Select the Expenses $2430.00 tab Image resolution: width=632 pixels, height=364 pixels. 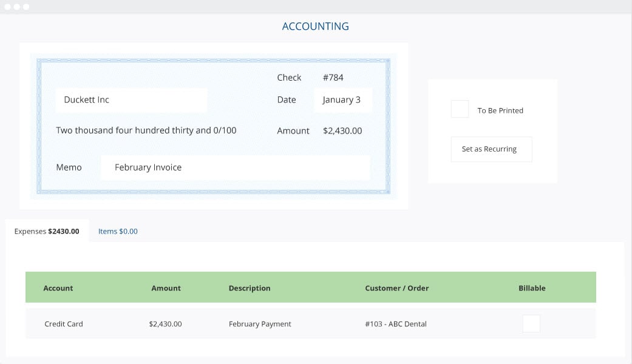(x=47, y=231)
